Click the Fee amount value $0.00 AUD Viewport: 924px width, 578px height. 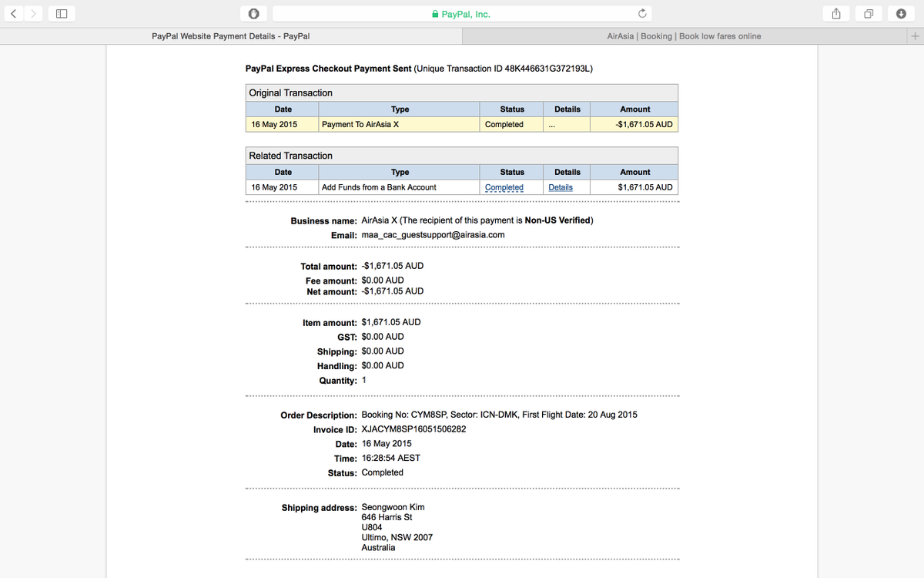coord(383,281)
